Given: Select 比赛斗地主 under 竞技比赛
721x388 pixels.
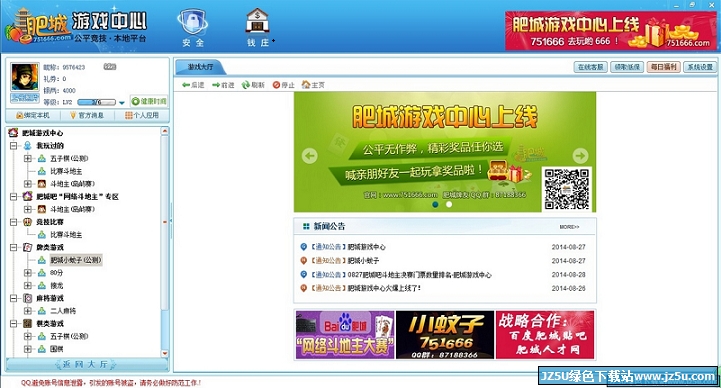Looking at the screenshot, I should click(x=66, y=235).
